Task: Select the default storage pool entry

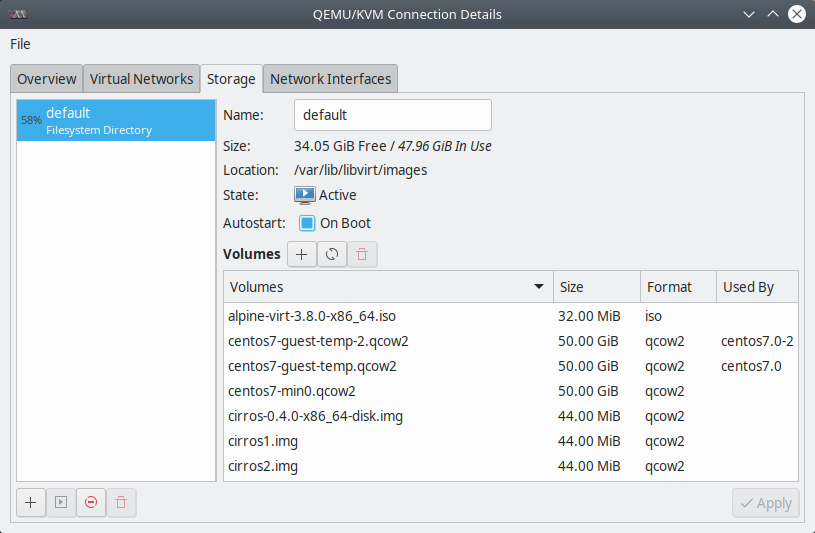Action: coord(116,121)
